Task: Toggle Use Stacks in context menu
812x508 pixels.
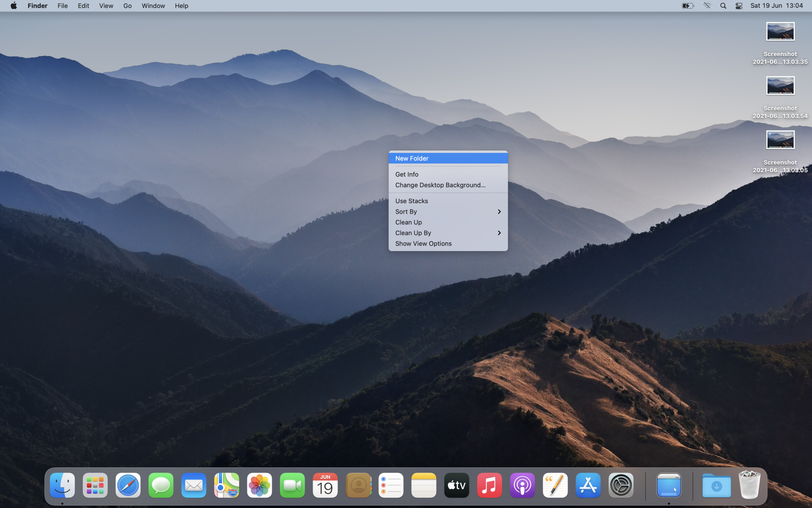Action: pos(411,201)
